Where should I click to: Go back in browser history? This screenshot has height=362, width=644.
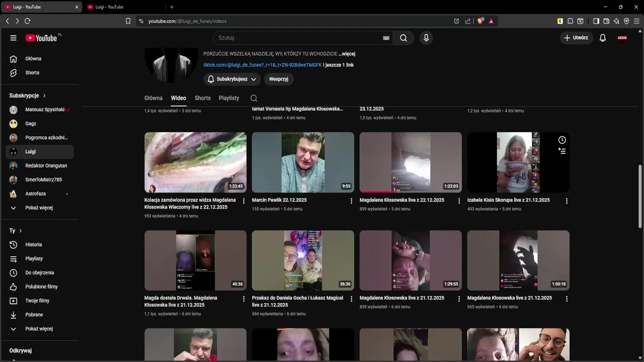pos(7,21)
